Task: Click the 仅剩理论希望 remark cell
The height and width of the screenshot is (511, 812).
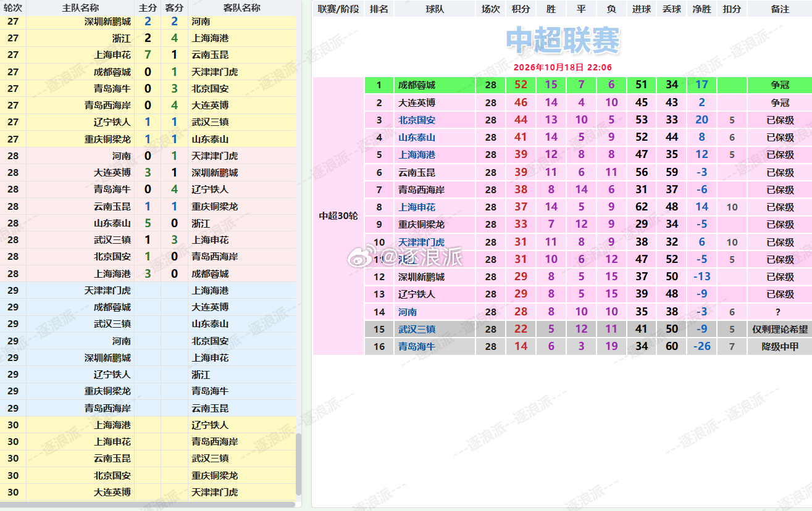Action: click(780, 330)
